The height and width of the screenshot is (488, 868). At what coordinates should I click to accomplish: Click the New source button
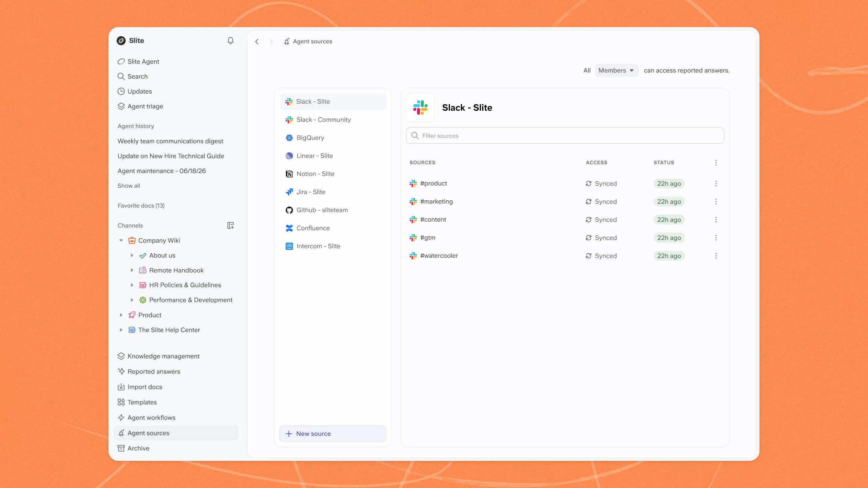[x=332, y=434]
